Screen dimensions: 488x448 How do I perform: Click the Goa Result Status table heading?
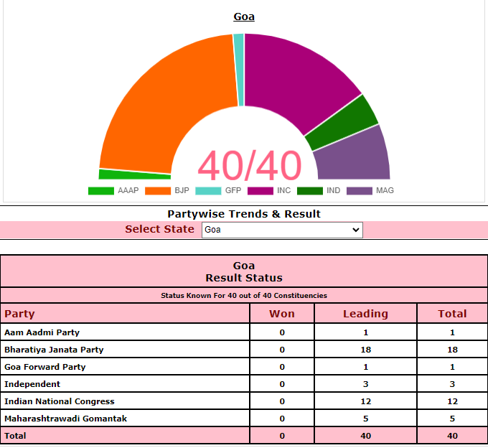pyautogui.click(x=244, y=271)
